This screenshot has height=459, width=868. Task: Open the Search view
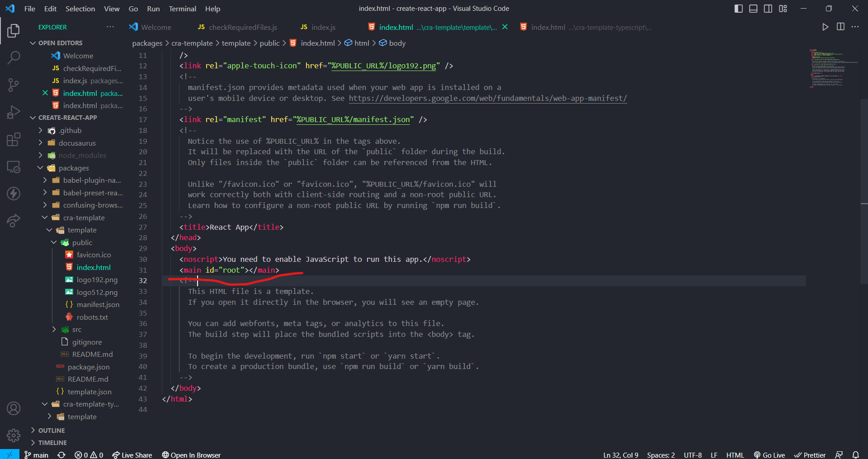tap(13, 57)
